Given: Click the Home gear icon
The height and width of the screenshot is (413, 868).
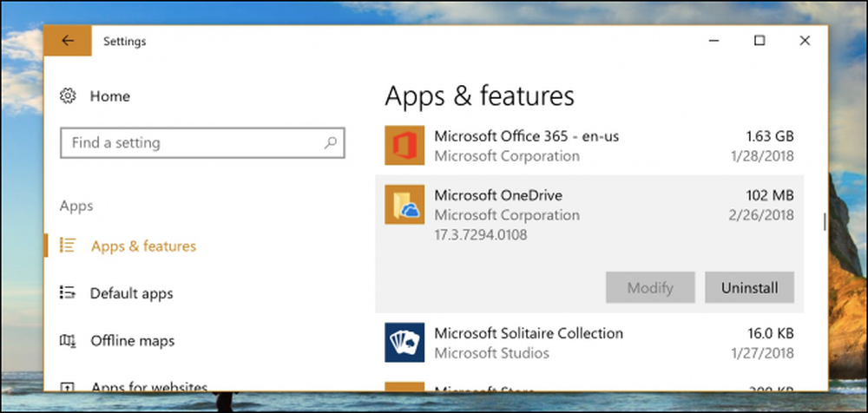Looking at the screenshot, I should point(68,95).
